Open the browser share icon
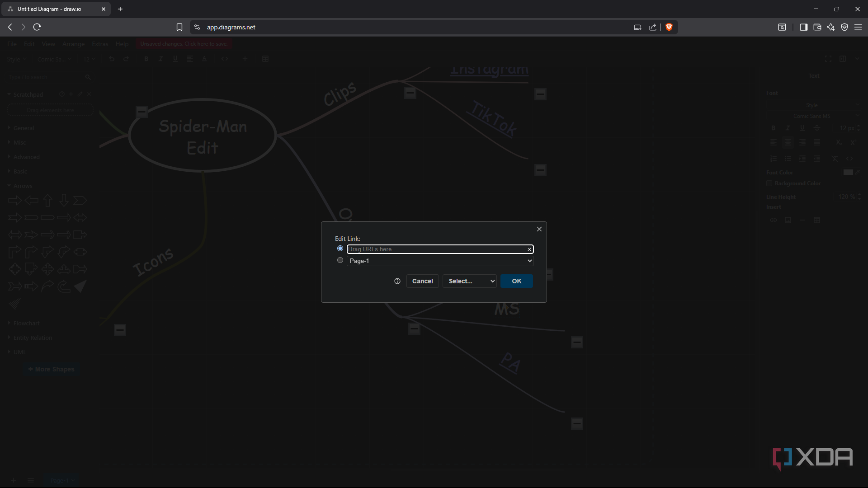The image size is (868, 488). click(653, 27)
